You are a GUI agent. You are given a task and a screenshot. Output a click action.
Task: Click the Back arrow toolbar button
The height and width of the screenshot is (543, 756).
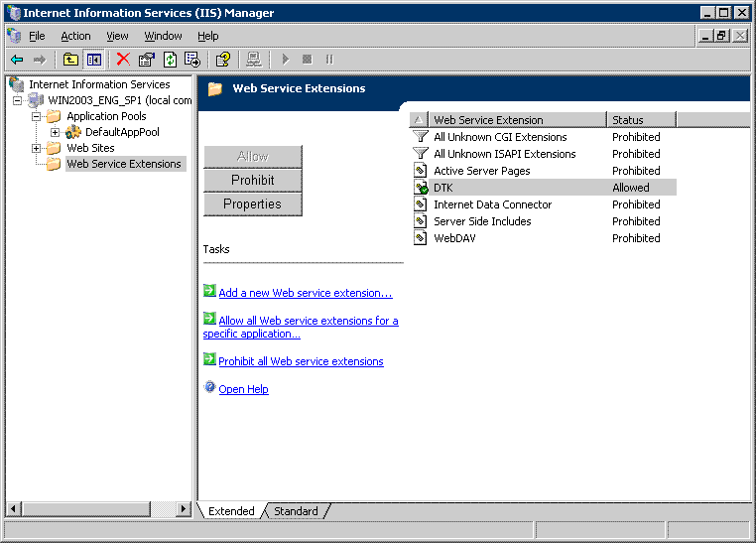click(17, 60)
